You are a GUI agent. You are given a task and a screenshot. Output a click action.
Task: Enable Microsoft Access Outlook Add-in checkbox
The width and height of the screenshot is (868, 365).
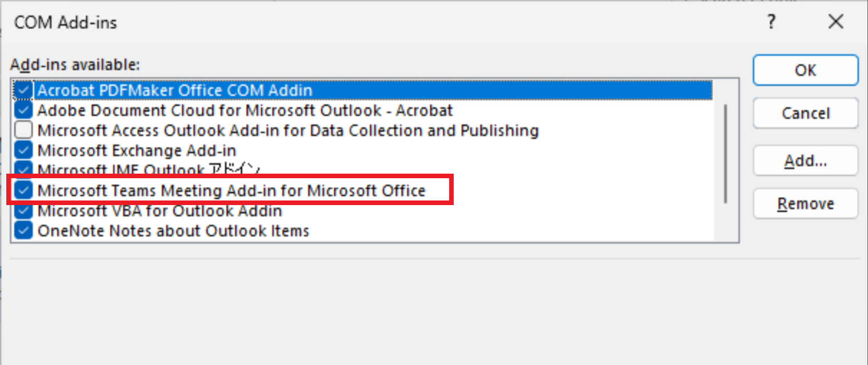point(23,131)
